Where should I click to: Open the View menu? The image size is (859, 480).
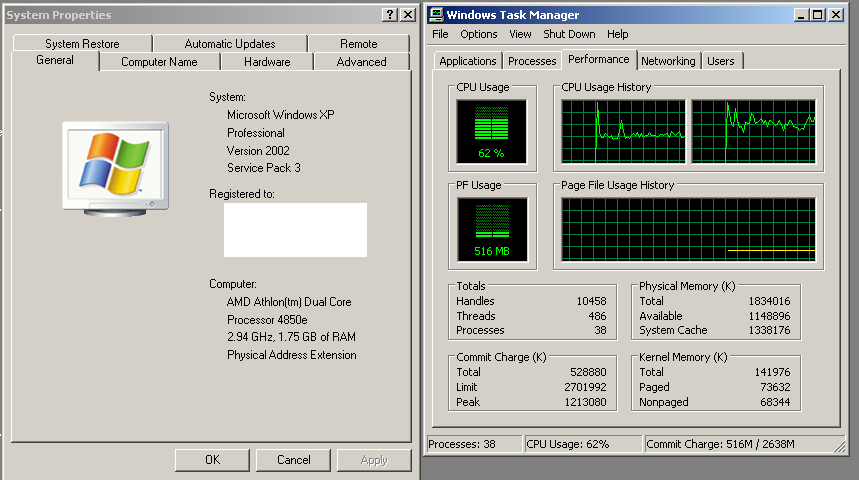pos(520,34)
